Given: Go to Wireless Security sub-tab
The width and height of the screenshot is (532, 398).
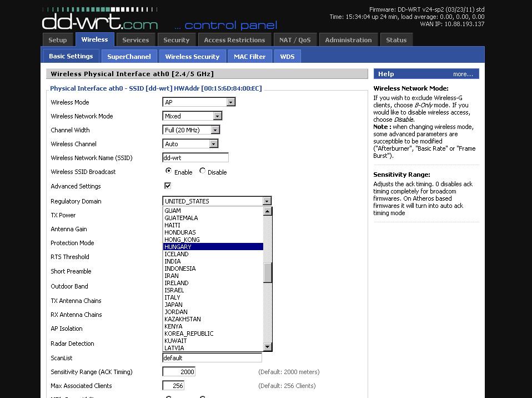Looking at the screenshot, I should (x=192, y=56).
